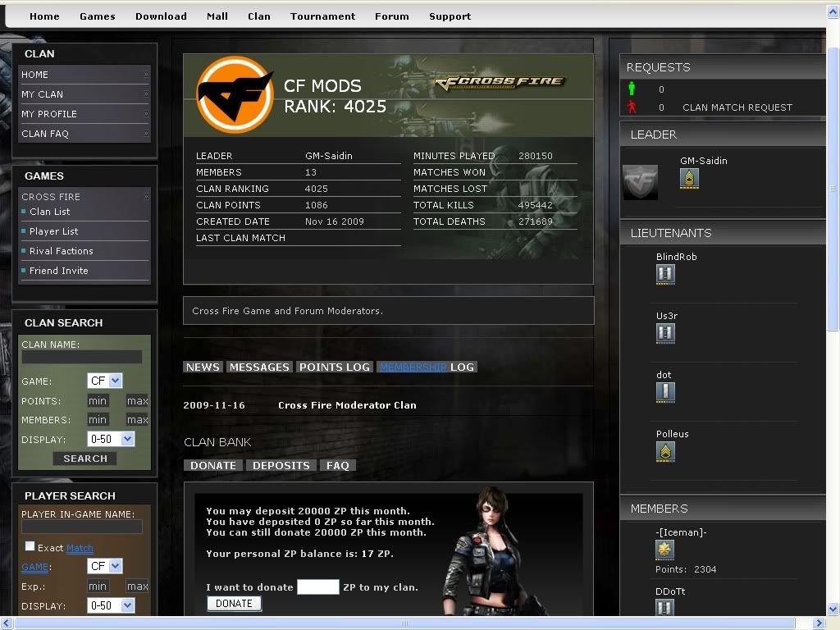Image resolution: width=840 pixels, height=630 pixels.
Task: Click Polleus's sergeant rank badge
Action: tap(665, 451)
